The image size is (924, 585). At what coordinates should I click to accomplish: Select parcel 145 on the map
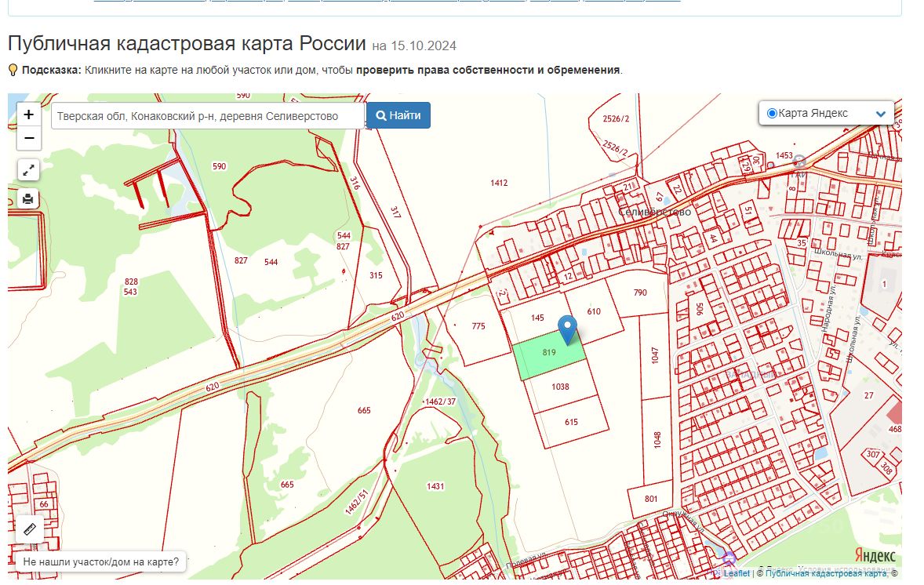tap(537, 318)
